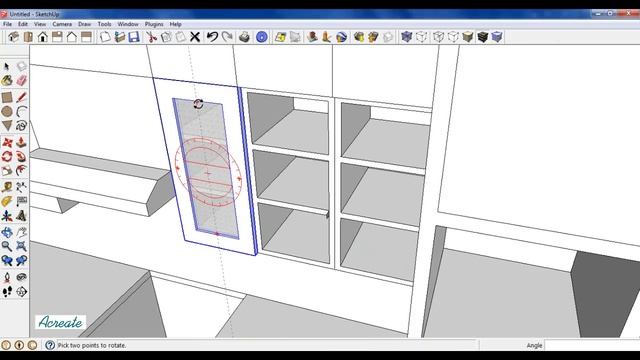Open Model Info blue circle icon

point(262,37)
